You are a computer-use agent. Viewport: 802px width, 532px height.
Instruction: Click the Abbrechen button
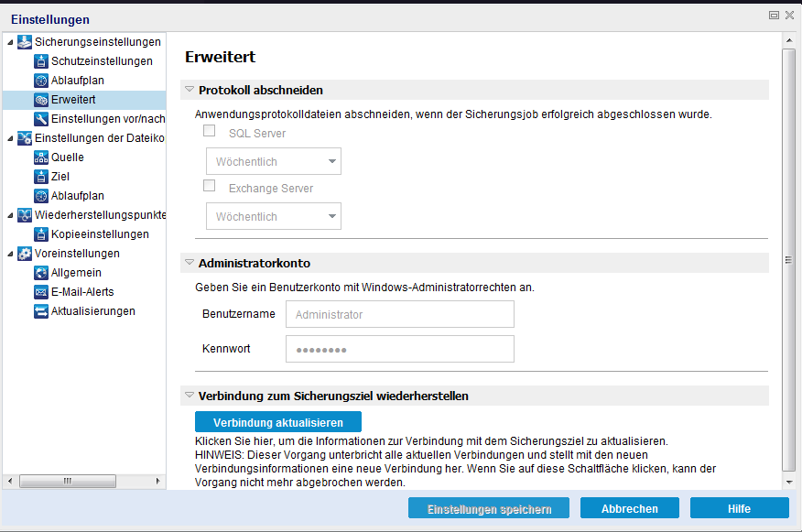[x=629, y=509]
